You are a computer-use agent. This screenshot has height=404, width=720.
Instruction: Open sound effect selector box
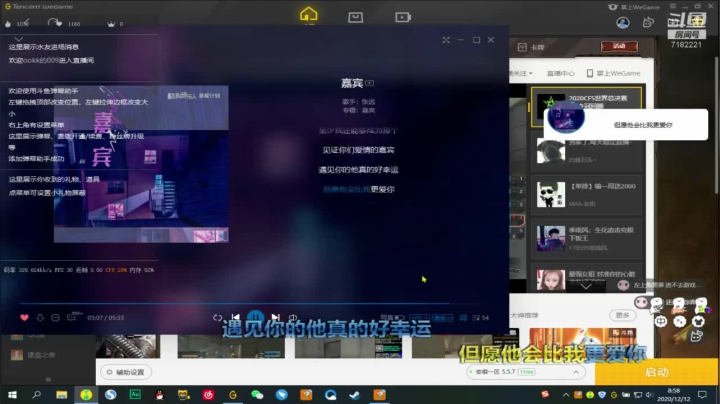pos(443,318)
